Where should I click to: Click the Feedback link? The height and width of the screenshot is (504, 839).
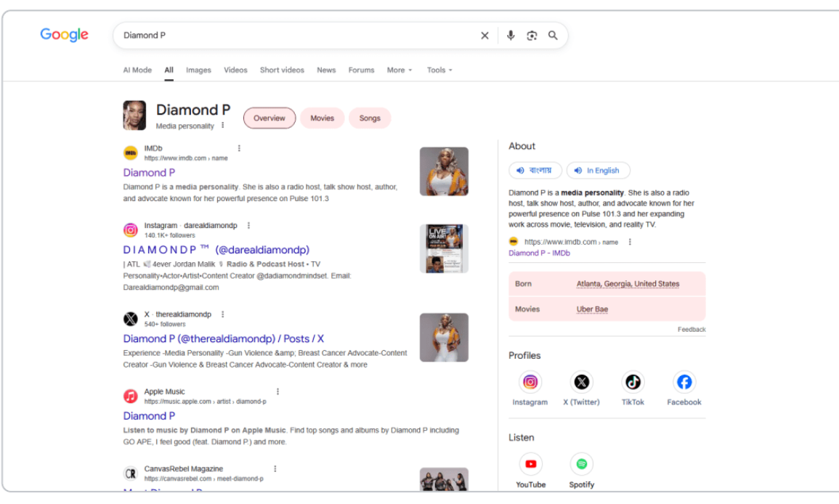(692, 330)
